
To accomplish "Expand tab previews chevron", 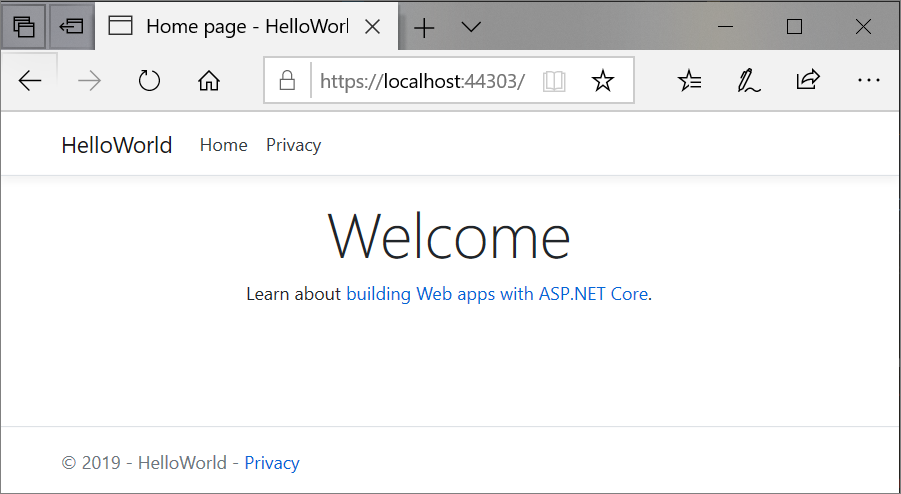I will point(471,27).
